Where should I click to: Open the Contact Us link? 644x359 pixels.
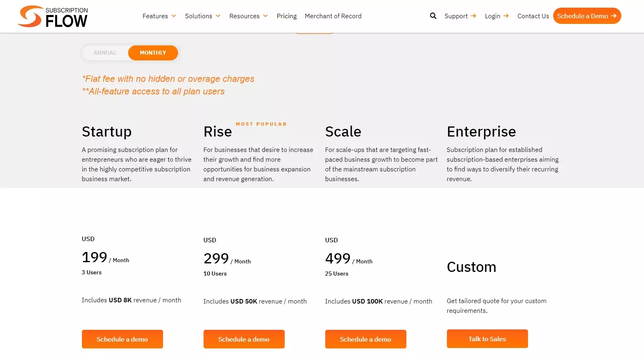533,16
